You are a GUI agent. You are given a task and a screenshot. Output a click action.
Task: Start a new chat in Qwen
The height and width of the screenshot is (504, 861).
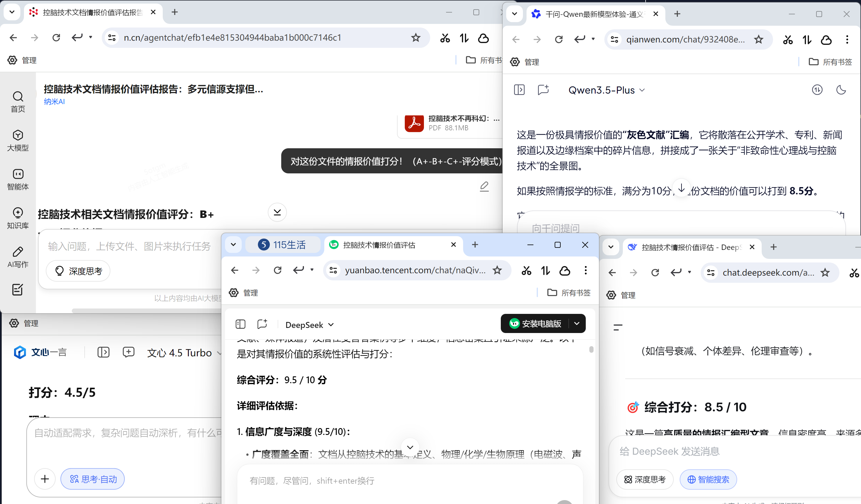(x=543, y=90)
